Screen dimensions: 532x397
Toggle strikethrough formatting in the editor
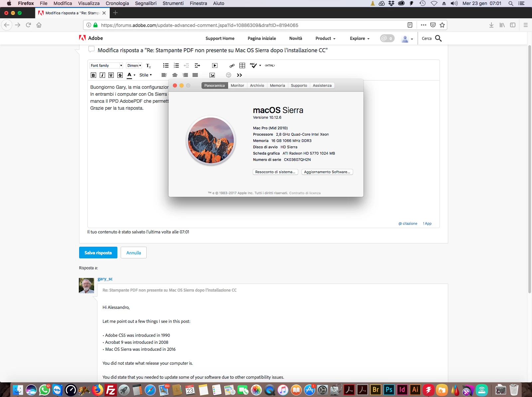[120, 75]
